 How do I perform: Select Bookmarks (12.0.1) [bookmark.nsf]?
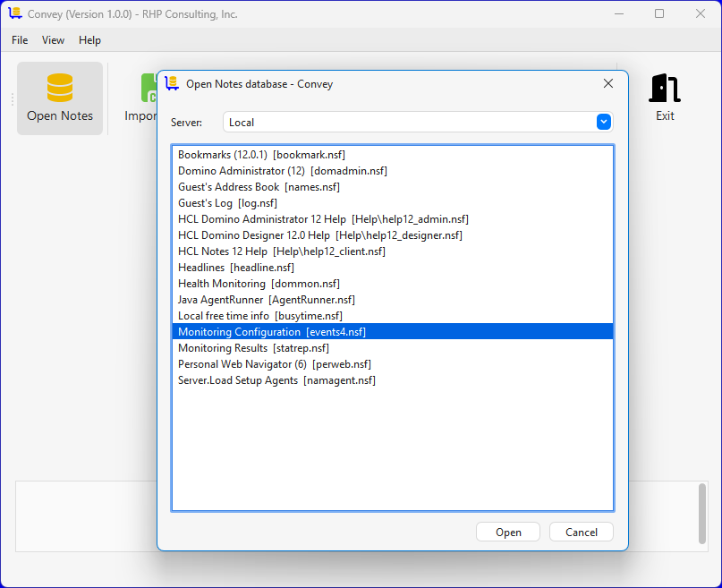click(x=393, y=155)
